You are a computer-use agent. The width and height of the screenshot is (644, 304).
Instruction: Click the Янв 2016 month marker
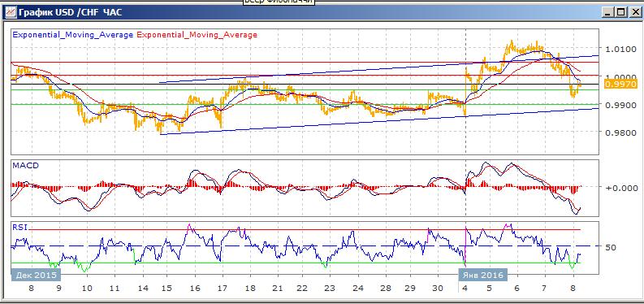[483, 275]
